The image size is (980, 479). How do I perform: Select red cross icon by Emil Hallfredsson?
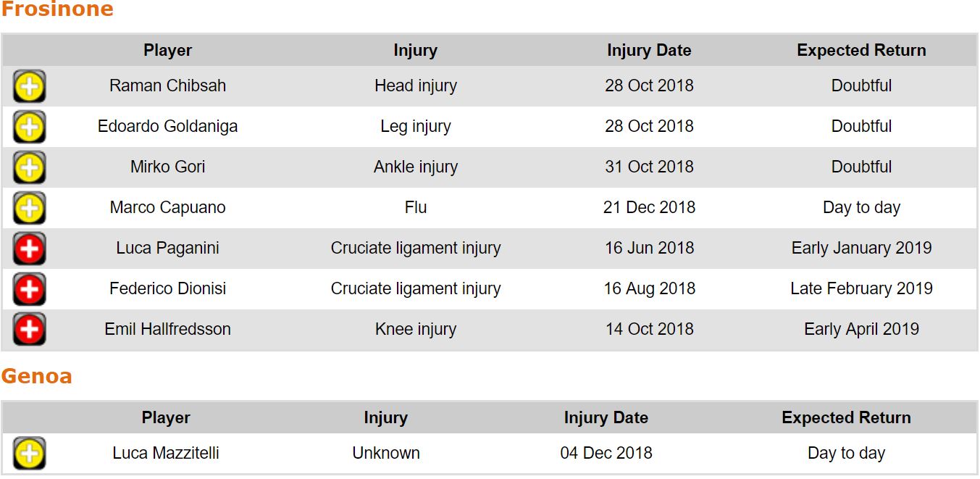(x=29, y=330)
